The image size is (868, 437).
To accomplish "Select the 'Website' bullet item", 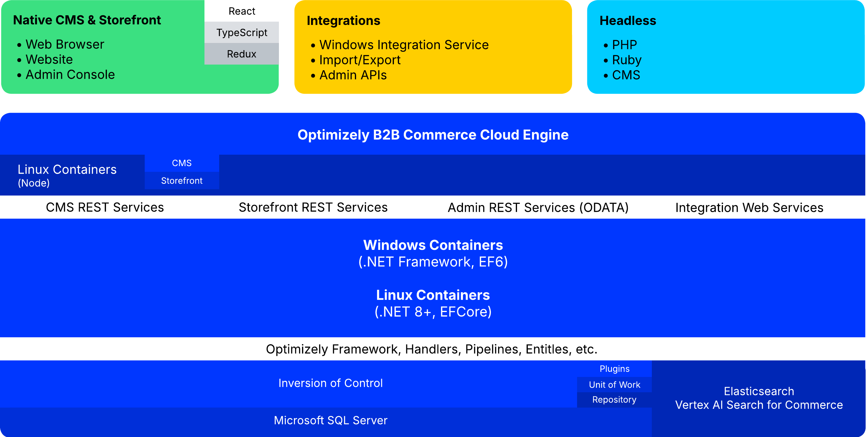I will coord(49,59).
